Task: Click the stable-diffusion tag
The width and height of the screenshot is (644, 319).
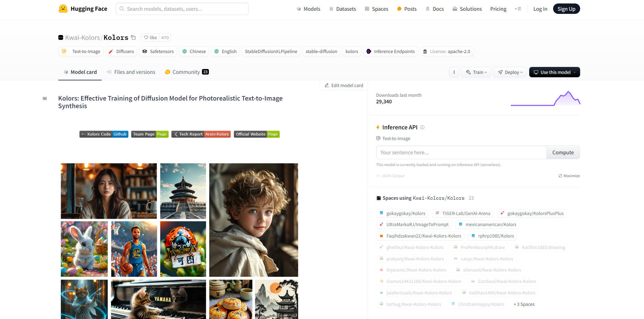Action: (x=321, y=51)
